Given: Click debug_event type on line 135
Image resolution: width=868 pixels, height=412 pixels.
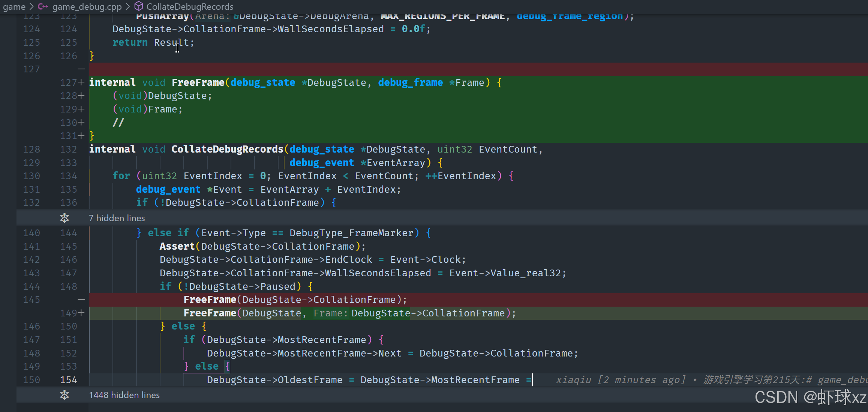Looking at the screenshot, I should (x=168, y=189).
